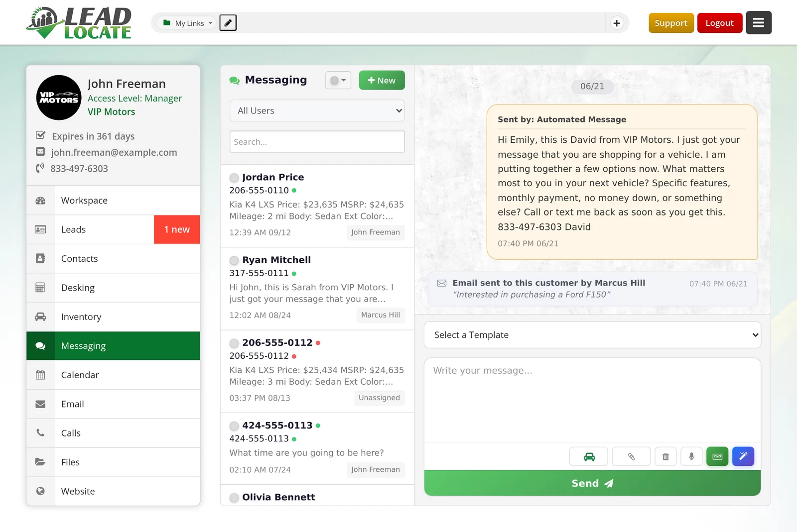Click the Lead Locate logo
This screenshot has width=797, height=532.
click(x=79, y=23)
